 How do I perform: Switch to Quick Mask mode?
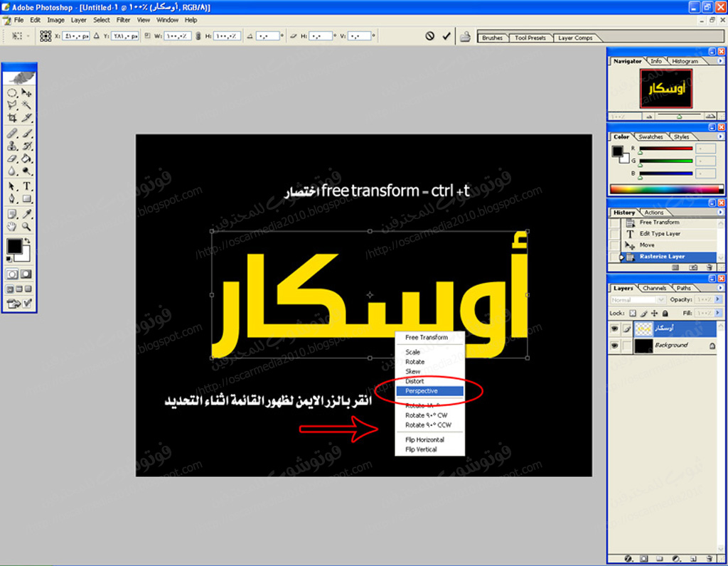(26, 274)
